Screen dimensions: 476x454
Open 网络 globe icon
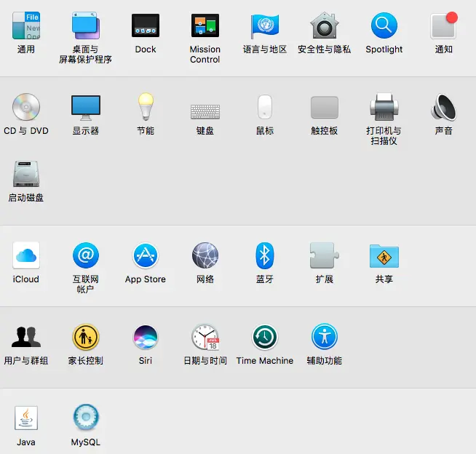[205, 255]
